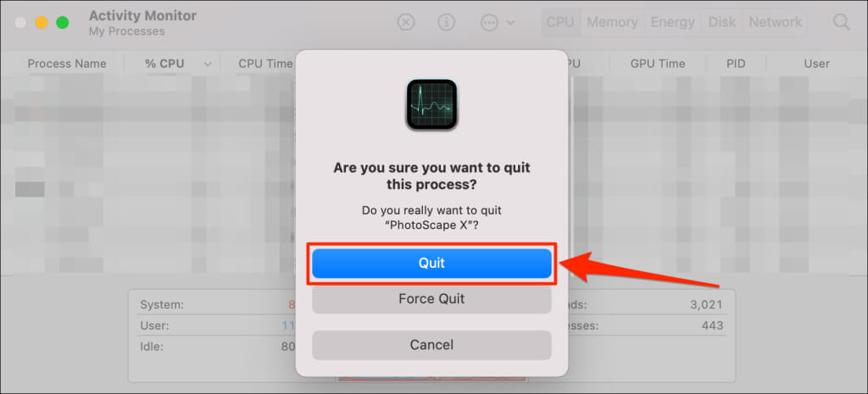This screenshot has height=394, width=868.
Task: Confirm with the blue Quit button
Action: pos(431,264)
